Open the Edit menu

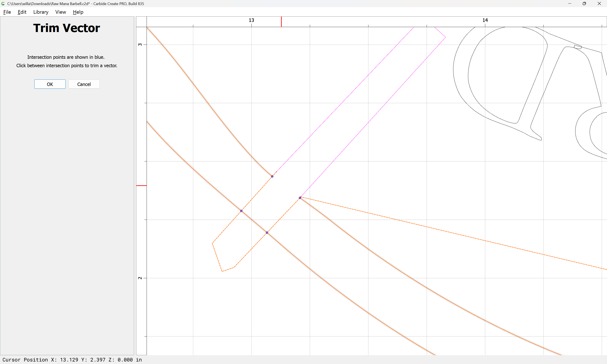(x=22, y=12)
